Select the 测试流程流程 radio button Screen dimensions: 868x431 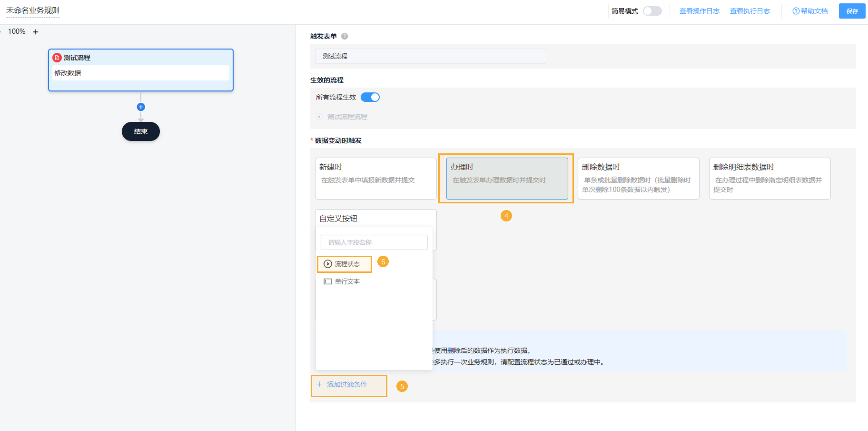tap(319, 117)
